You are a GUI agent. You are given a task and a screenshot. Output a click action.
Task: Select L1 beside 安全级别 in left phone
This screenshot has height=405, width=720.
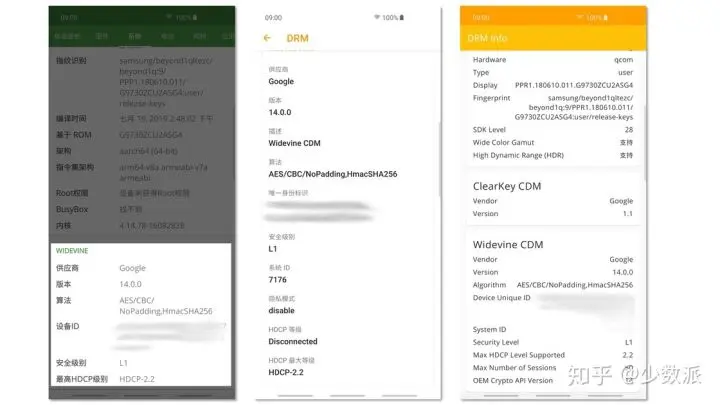click(x=124, y=363)
